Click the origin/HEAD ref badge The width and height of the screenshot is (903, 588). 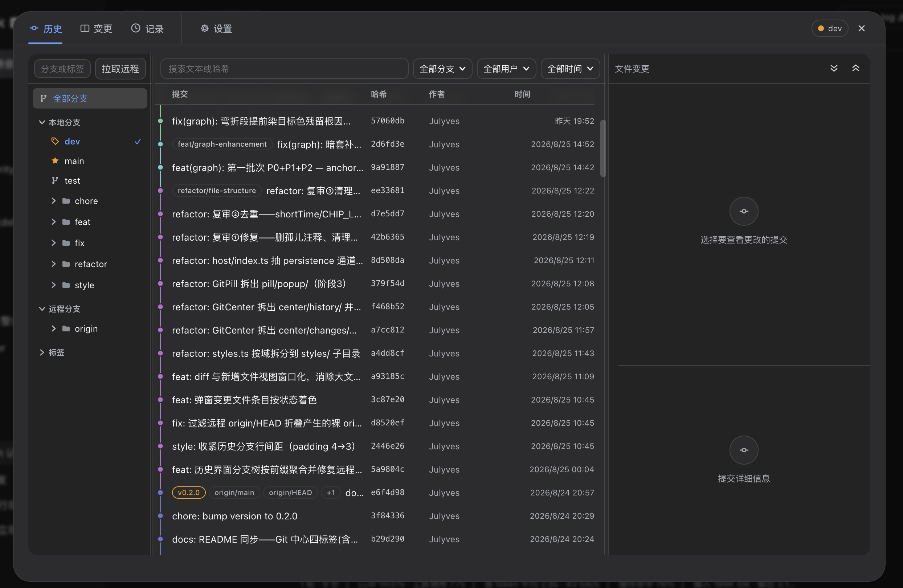pyautogui.click(x=290, y=493)
